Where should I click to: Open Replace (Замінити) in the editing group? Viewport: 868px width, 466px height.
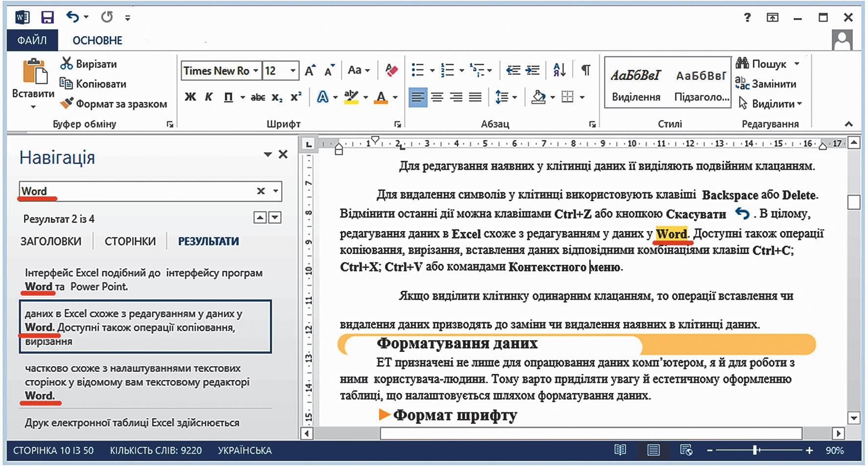766,84
